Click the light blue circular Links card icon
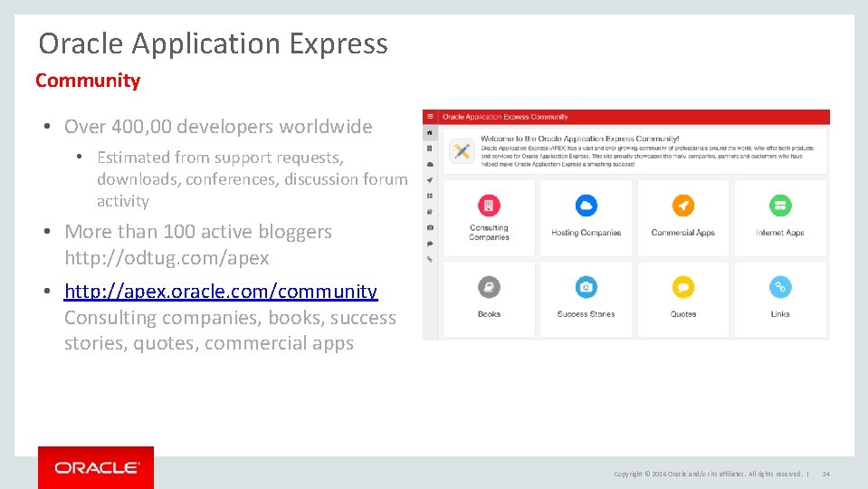The height and width of the screenshot is (489, 868). click(780, 287)
